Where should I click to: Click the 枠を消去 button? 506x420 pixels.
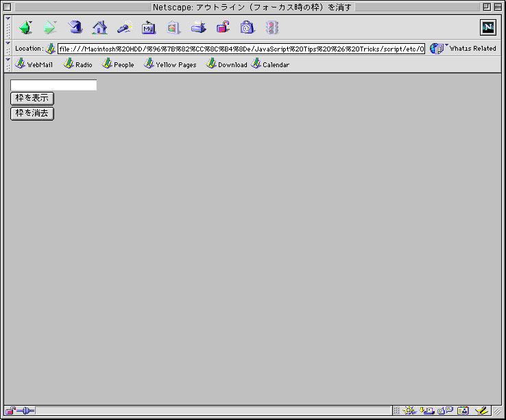(32, 114)
